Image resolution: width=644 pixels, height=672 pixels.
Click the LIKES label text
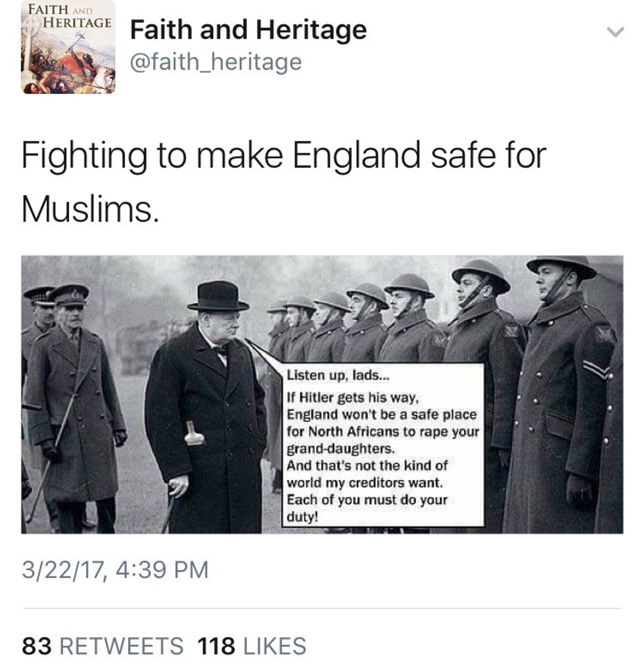pyautogui.click(x=275, y=646)
